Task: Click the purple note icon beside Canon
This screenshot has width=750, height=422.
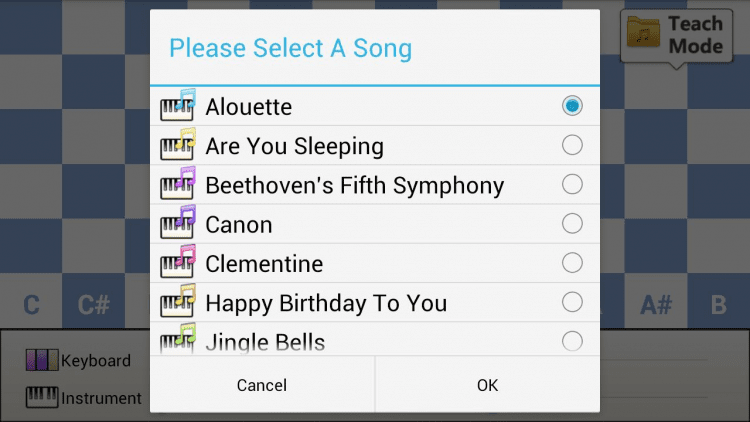Action: click(178, 224)
